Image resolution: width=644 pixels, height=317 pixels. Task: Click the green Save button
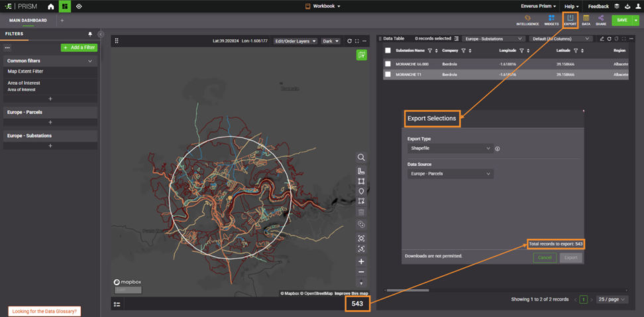coord(622,20)
